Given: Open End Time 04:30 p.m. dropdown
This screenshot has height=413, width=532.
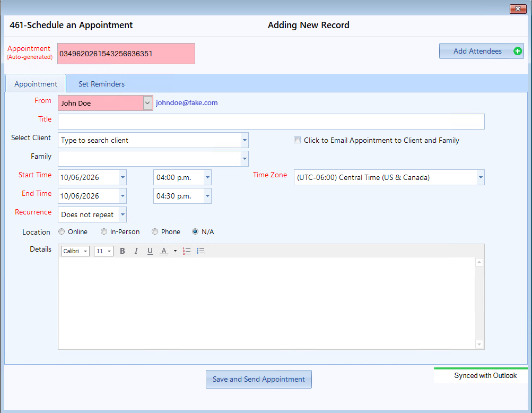Looking at the screenshot, I should (207, 196).
